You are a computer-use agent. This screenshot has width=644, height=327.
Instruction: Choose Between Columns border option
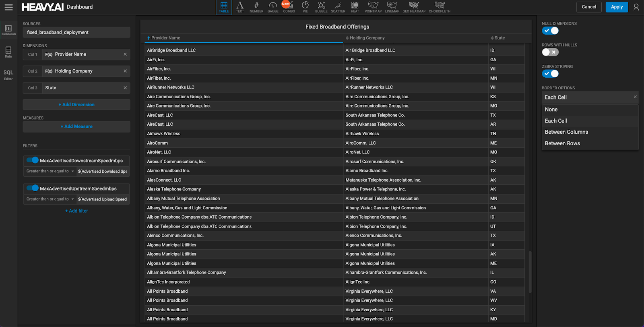(566, 132)
